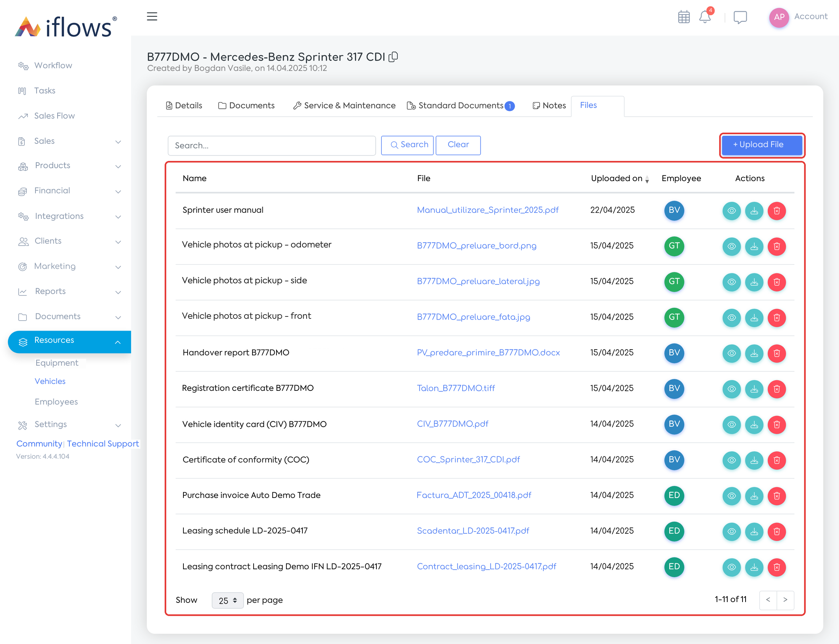Open notifications bell icon
839x644 pixels.
tap(705, 17)
